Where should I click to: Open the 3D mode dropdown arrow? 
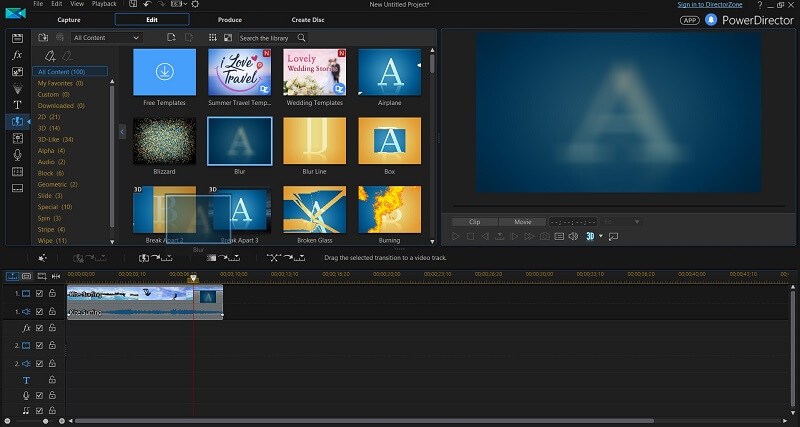pyautogui.click(x=601, y=236)
